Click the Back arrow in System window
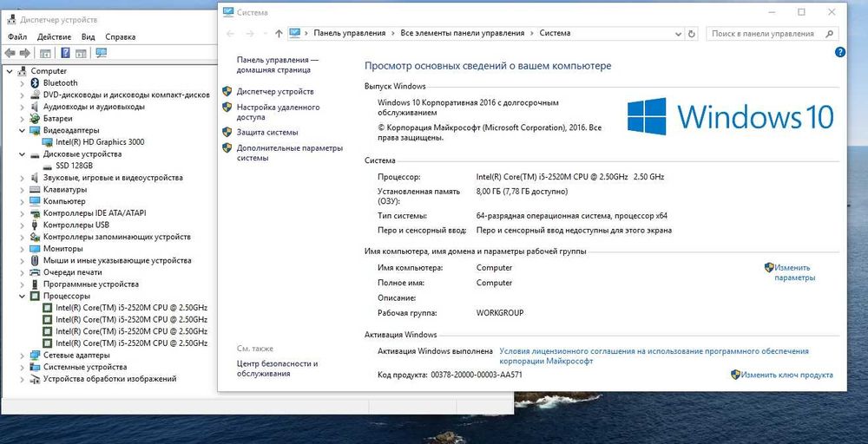The height and width of the screenshot is (444, 868). coord(230,34)
